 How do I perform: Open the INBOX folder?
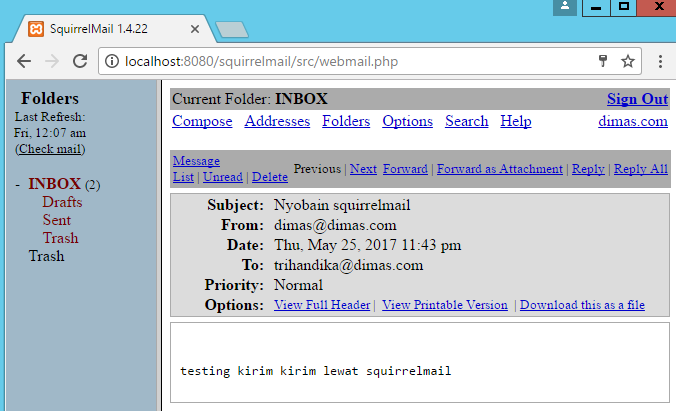[x=54, y=184]
